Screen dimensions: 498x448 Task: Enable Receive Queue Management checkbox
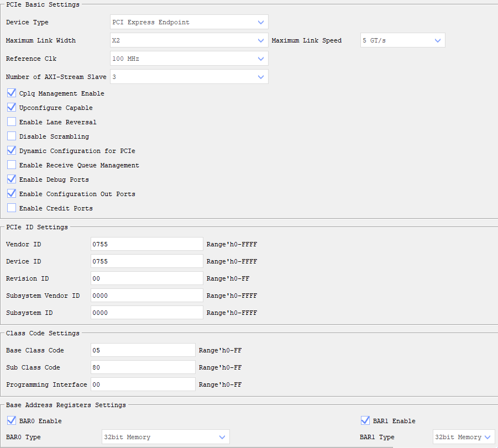tap(12, 165)
